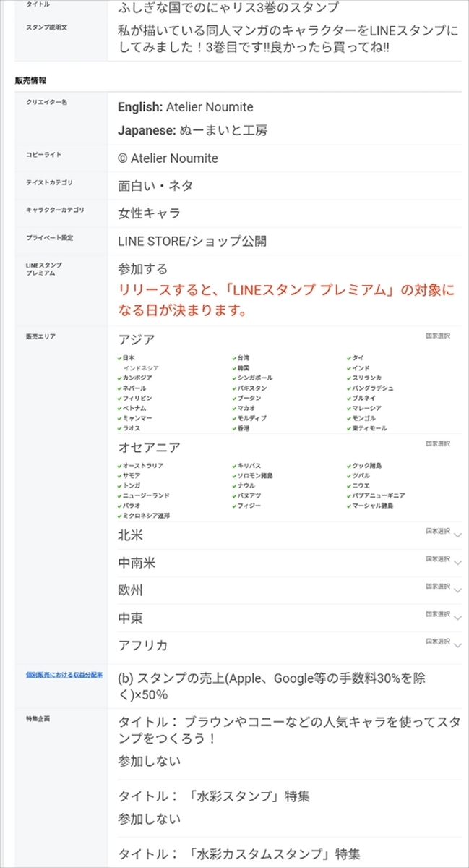Click the LINE STORE/ショップ公開 setting value
This screenshot has height=868, width=469.
click(x=192, y=241)
